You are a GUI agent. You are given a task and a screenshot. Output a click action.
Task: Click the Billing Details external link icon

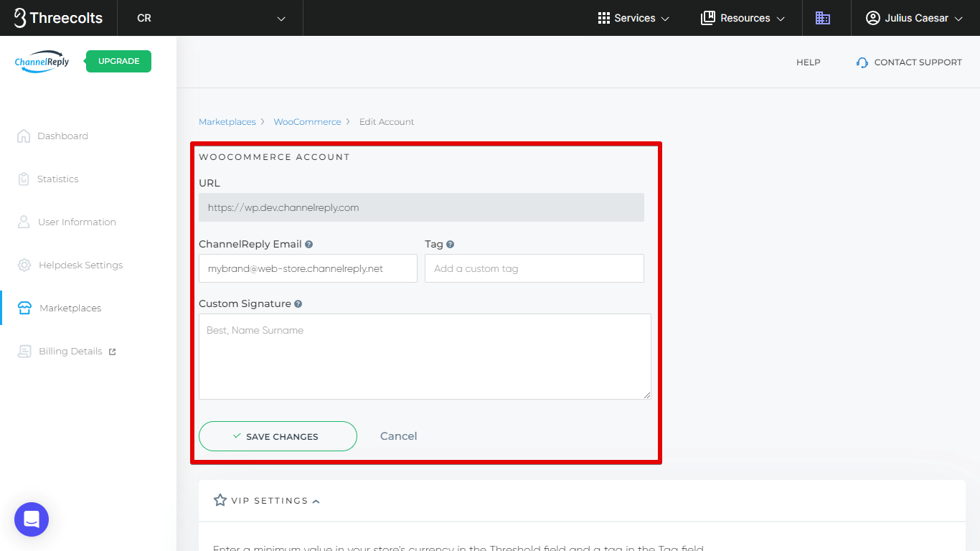112,352
